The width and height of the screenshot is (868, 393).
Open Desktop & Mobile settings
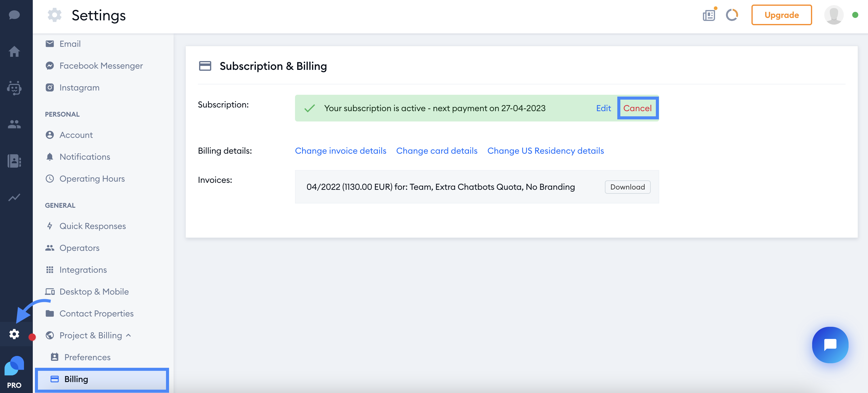87,292
